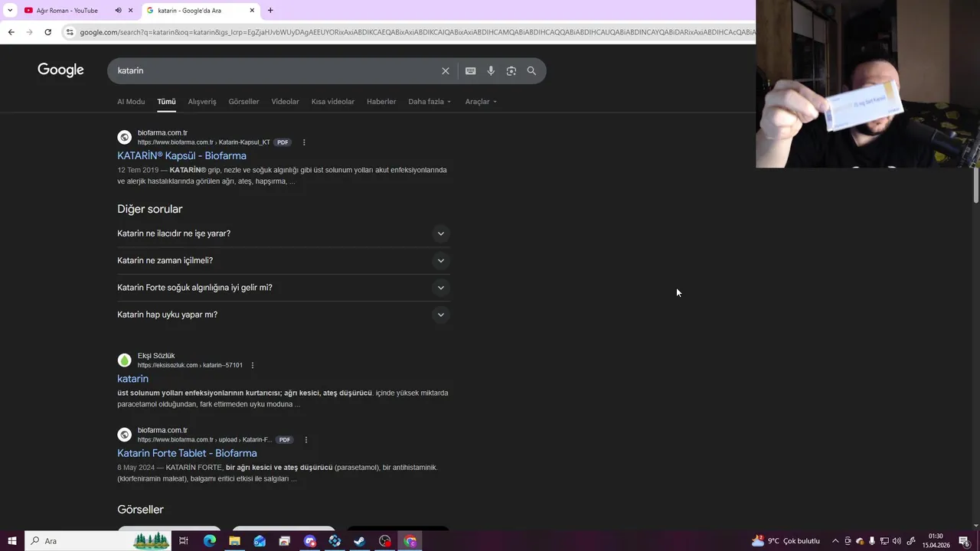Select the Tümü tab
Viewport: 980px width, 551px height.
pos(166,102)
